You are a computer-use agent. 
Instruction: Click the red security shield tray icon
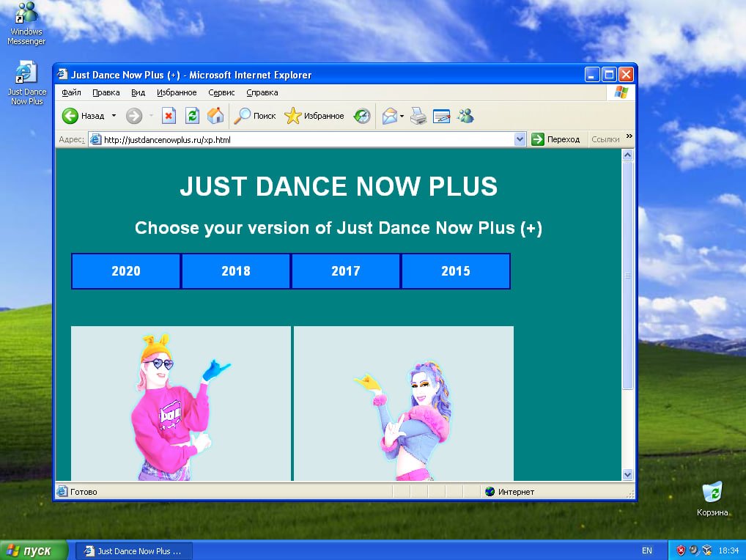coord(681,550)
